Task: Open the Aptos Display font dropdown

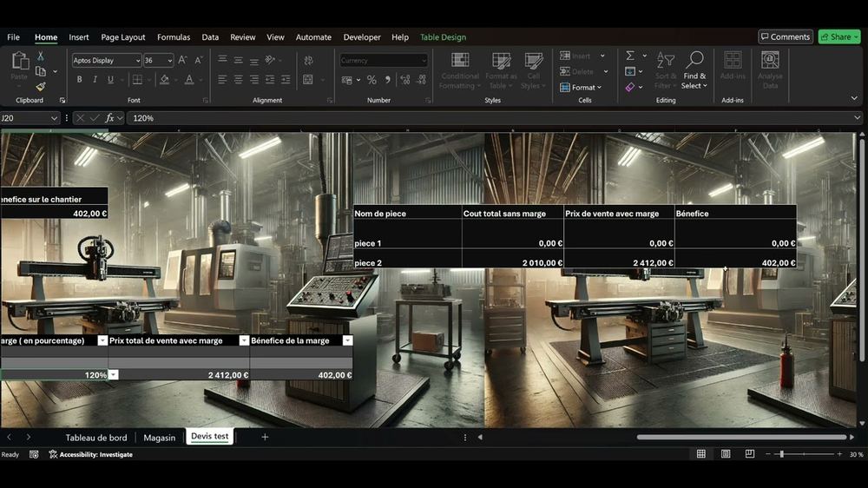Action: pyautogui.click(x=138, y=61)
